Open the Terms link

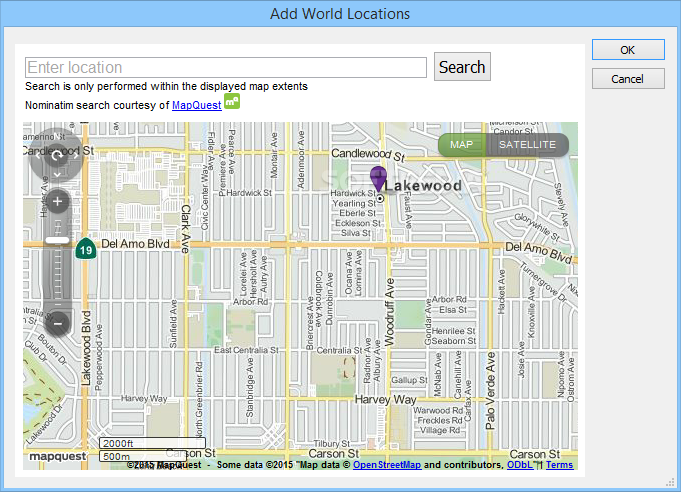[x=559, y=465]
